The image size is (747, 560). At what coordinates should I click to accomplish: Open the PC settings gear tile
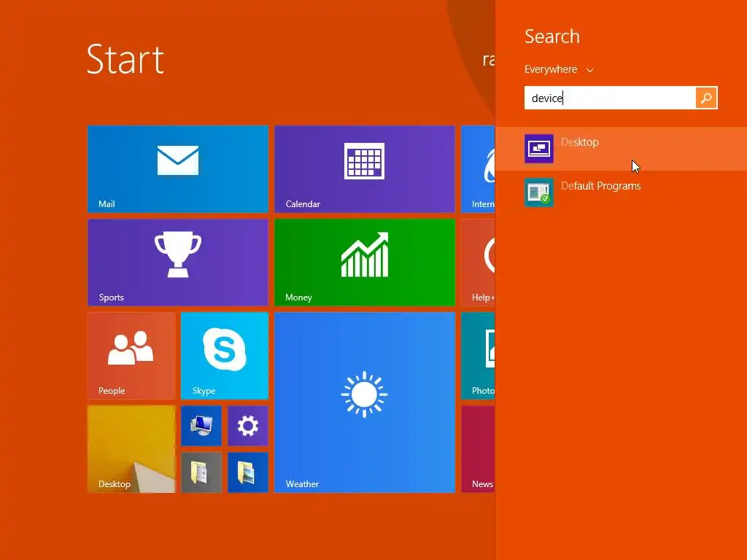248,426
